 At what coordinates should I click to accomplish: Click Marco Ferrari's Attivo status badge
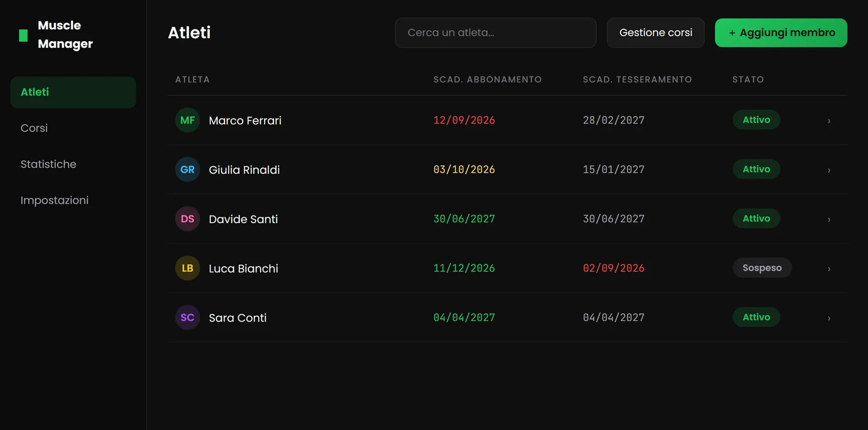click(756, 119)
